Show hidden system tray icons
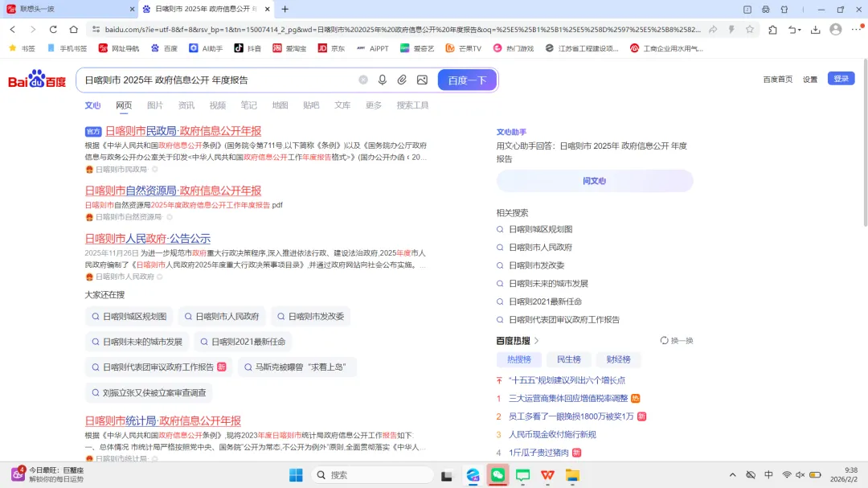Viewport: 868px width, 488px height. pyautogui.click(x=732, y=474)
